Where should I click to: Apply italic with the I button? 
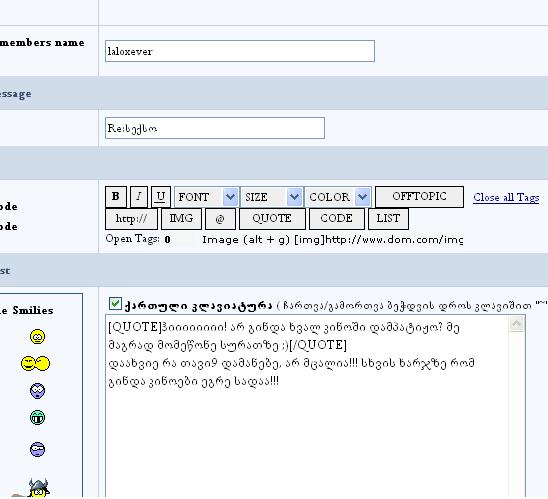tap(139, 197)
